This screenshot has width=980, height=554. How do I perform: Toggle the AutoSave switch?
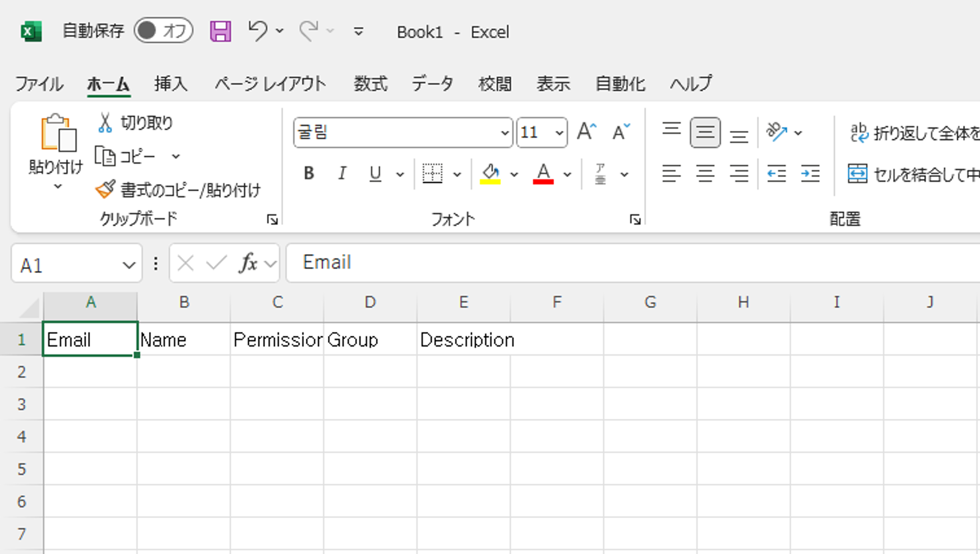163,31
